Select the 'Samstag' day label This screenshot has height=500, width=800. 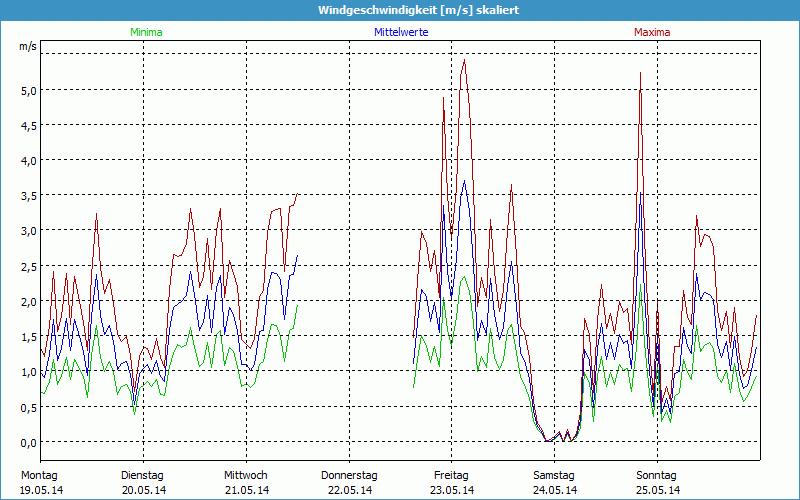point(554,475)
